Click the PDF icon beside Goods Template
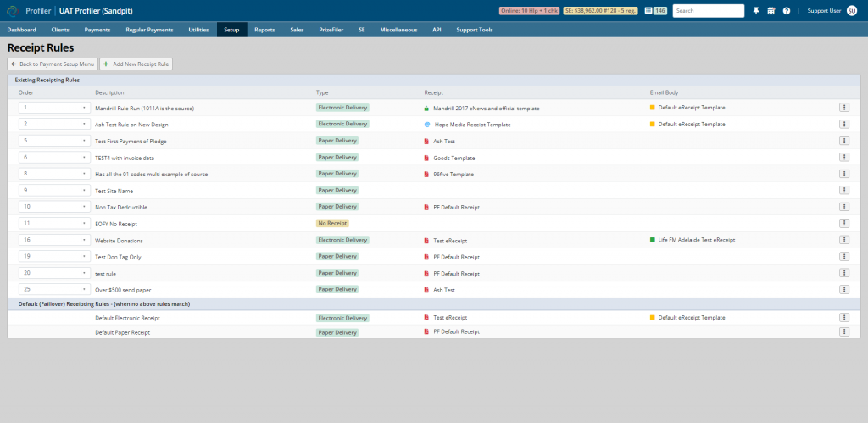 tap(426, 158)
